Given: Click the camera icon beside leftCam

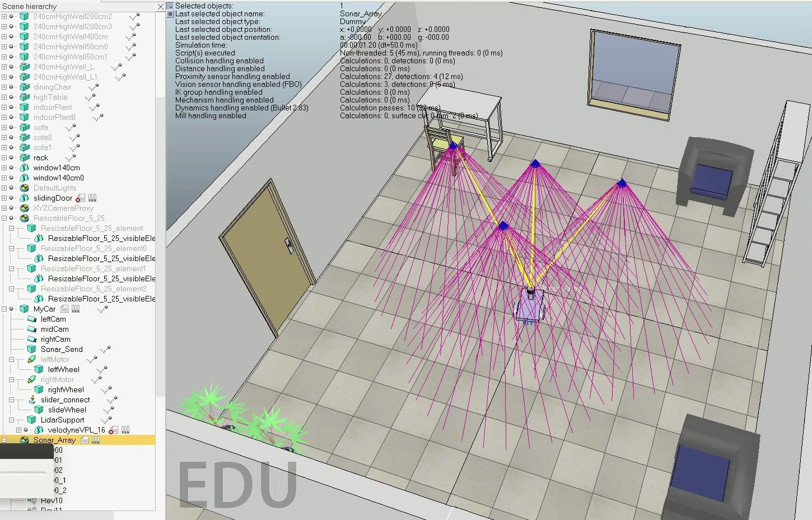Looking at the screenshot, I should pyautogui.click(x=32, y=319).
